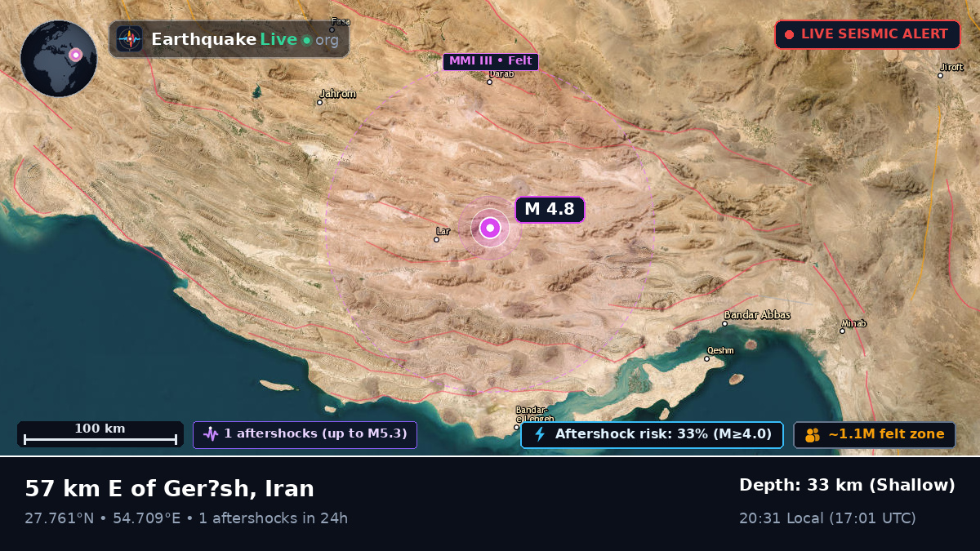Select the Bandar Abbas city marker
This screenshot has width=980, height=551.
click(724, 324)
